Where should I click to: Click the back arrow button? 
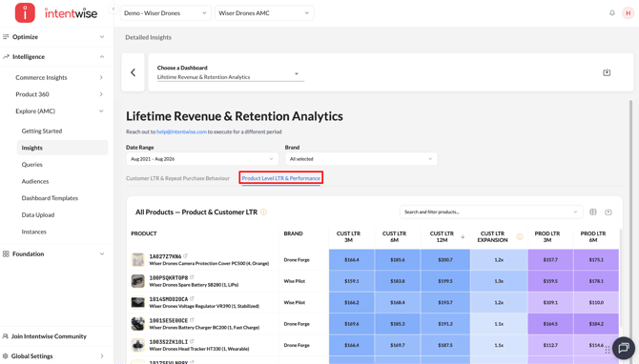pos(133,72)
